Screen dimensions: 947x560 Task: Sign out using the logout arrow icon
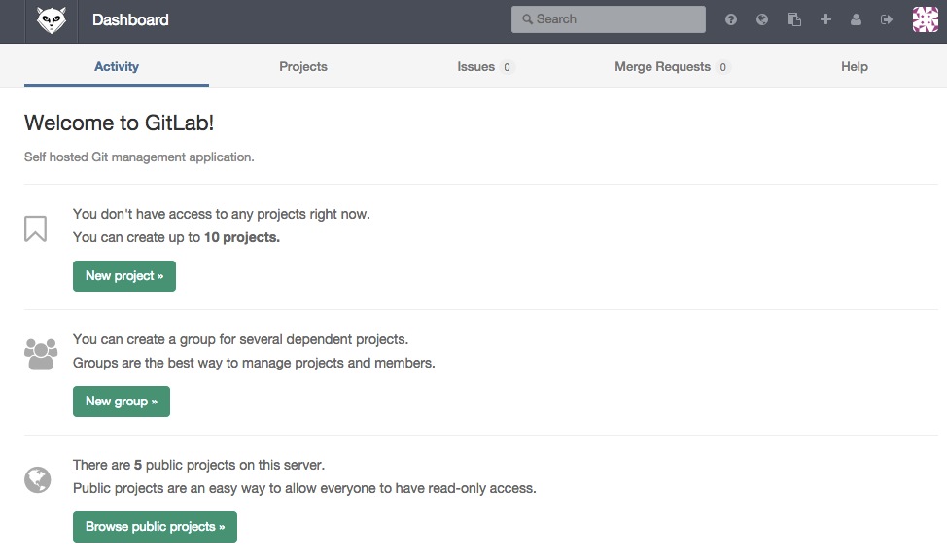tap(887, 19)
